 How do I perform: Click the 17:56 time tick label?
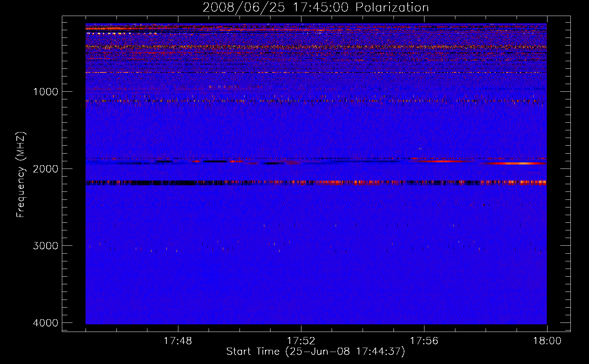pos(424,341)
